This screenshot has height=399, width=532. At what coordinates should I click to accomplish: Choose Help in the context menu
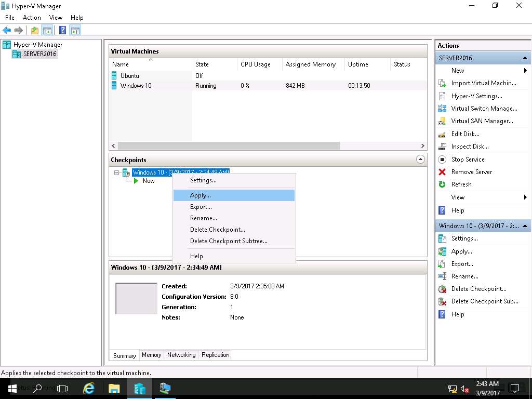234,256
